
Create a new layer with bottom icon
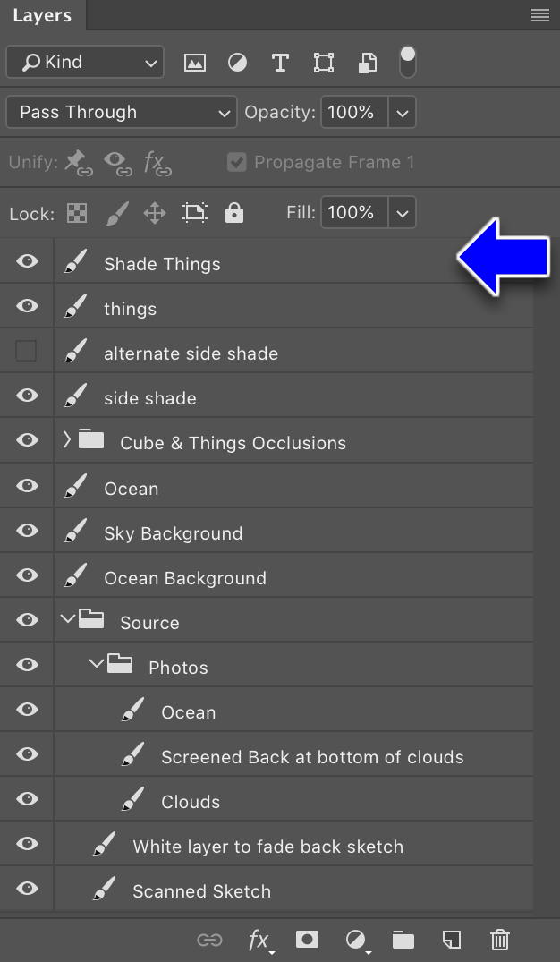[x=451, y=940]
